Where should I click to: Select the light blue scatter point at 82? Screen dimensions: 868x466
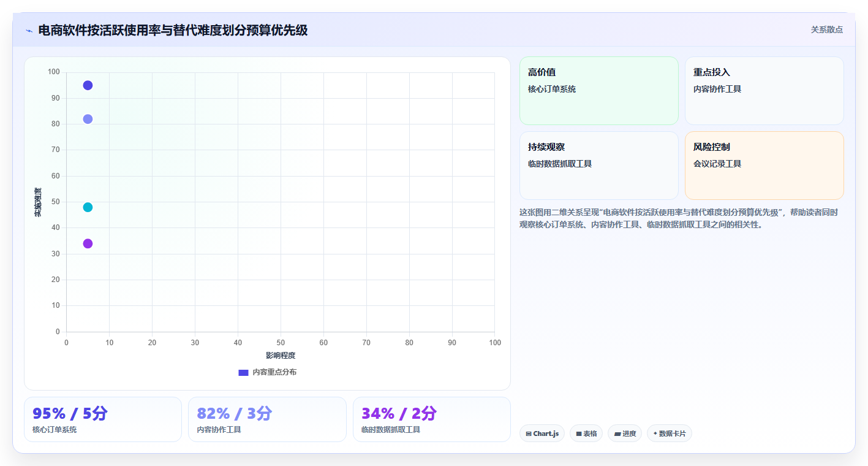88,119
